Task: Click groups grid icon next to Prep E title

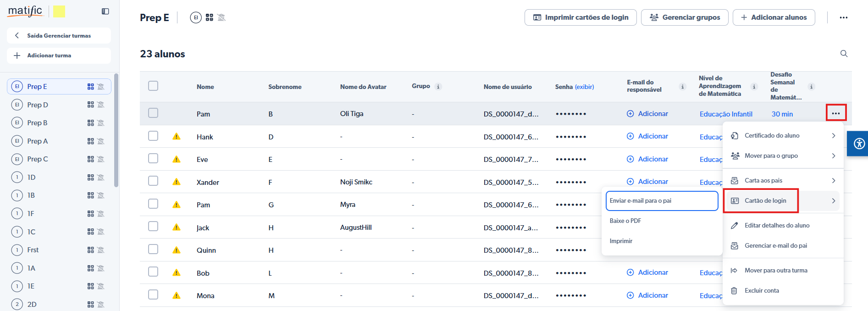Action: click(x=209, y=17)
